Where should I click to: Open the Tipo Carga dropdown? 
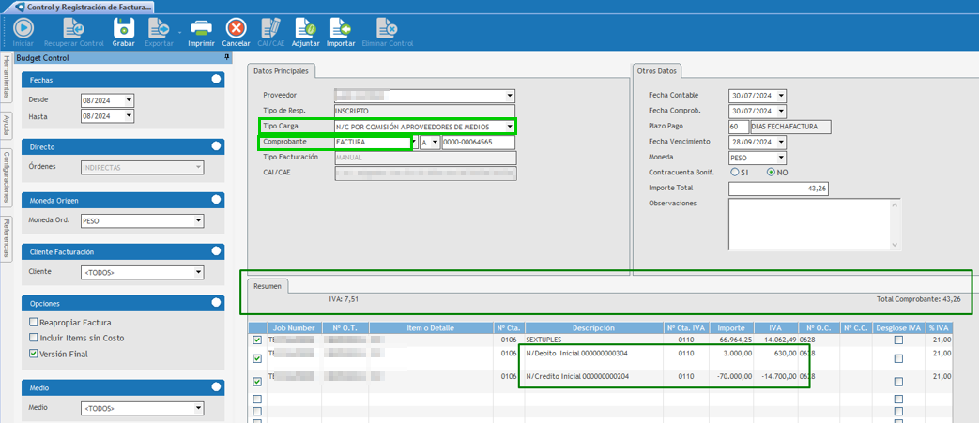coord(510,127)
